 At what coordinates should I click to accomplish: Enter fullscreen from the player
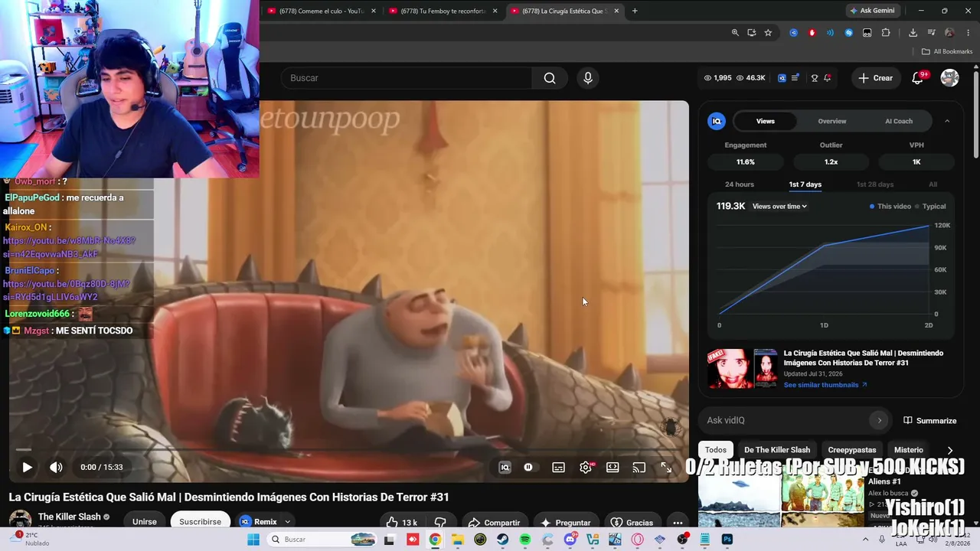666,467
